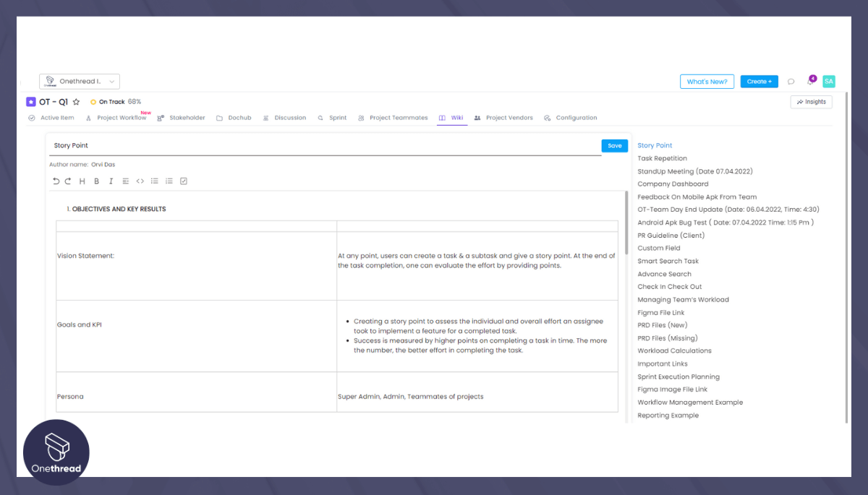Undo the last edit in the editor
The image size is (868, 495).
[56, 181]
